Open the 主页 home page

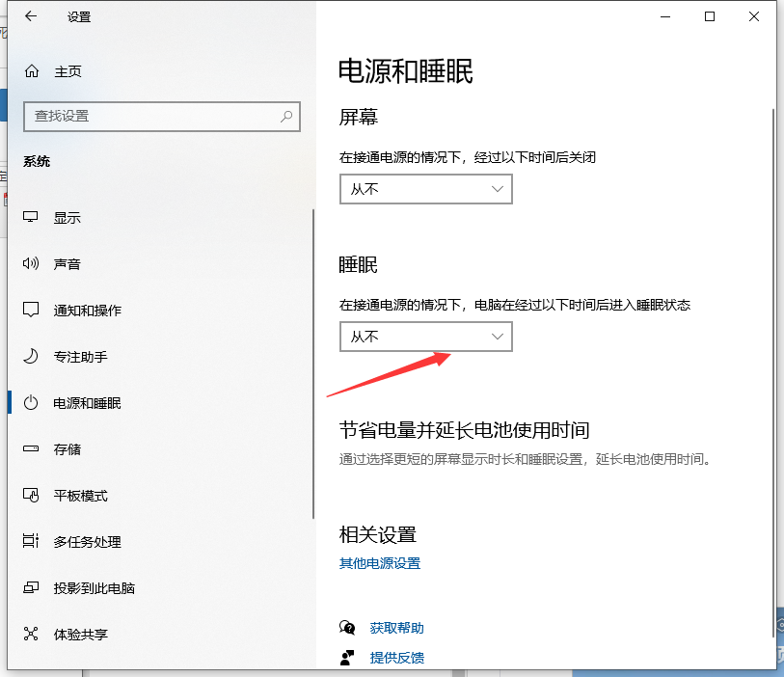pyautogui.click(x=68, y=71)
